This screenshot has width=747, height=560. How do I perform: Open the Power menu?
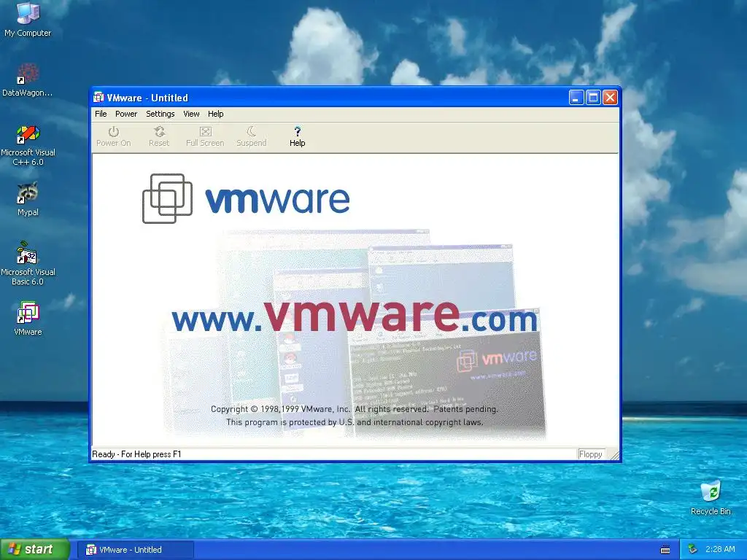[126, 114]
